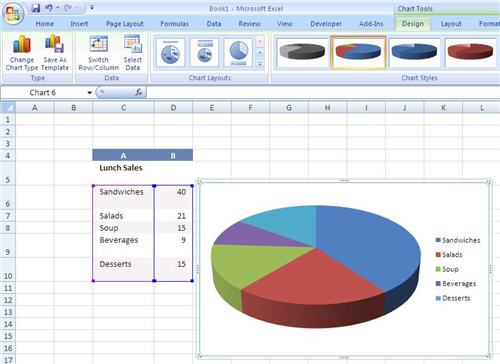Click the Beverages legend entry
The image size is (500, 364).
click(x=456, y=284)
